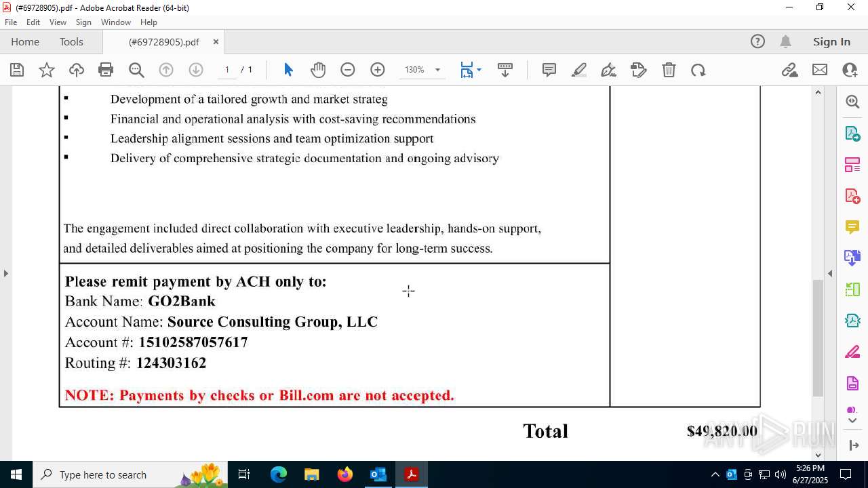
Task: Choose the Selection arrow tool
Action: pyautogui.click(x=288, y=70)
